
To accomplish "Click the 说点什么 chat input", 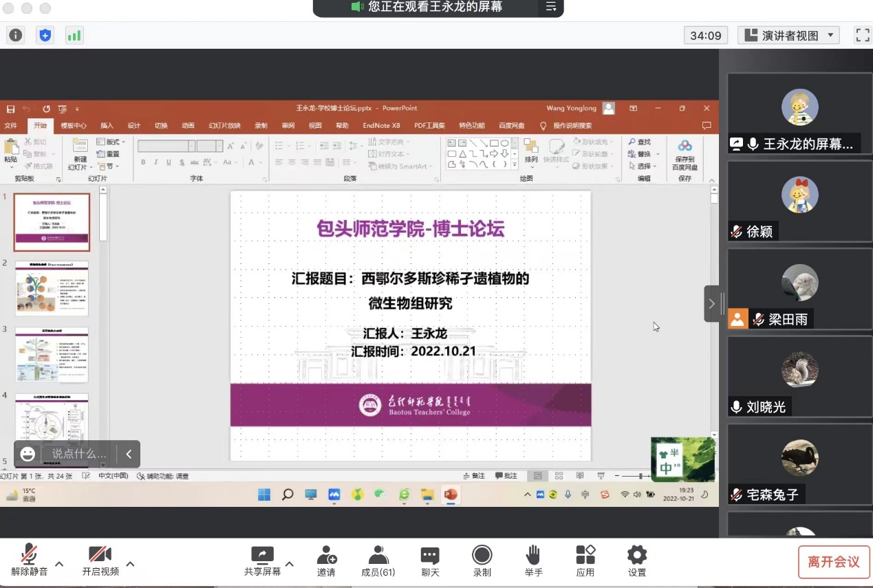I will (79, 454).
